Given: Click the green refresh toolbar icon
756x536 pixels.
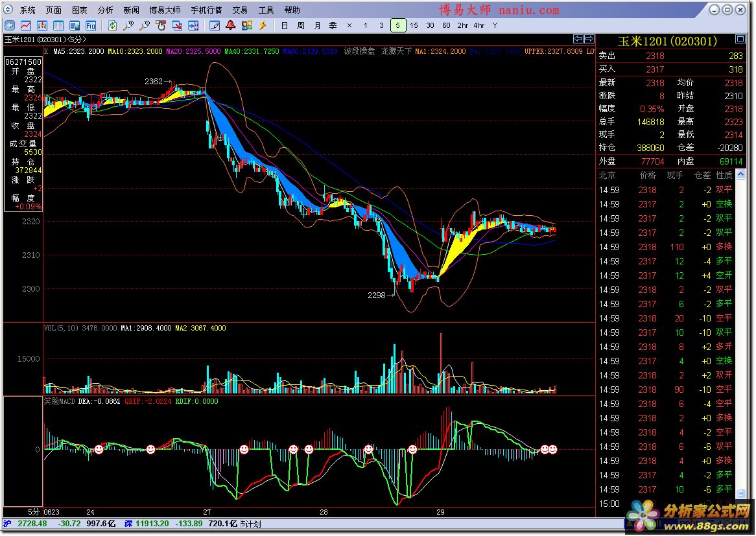Looking at the screenshot, I should tap(112, 25).
